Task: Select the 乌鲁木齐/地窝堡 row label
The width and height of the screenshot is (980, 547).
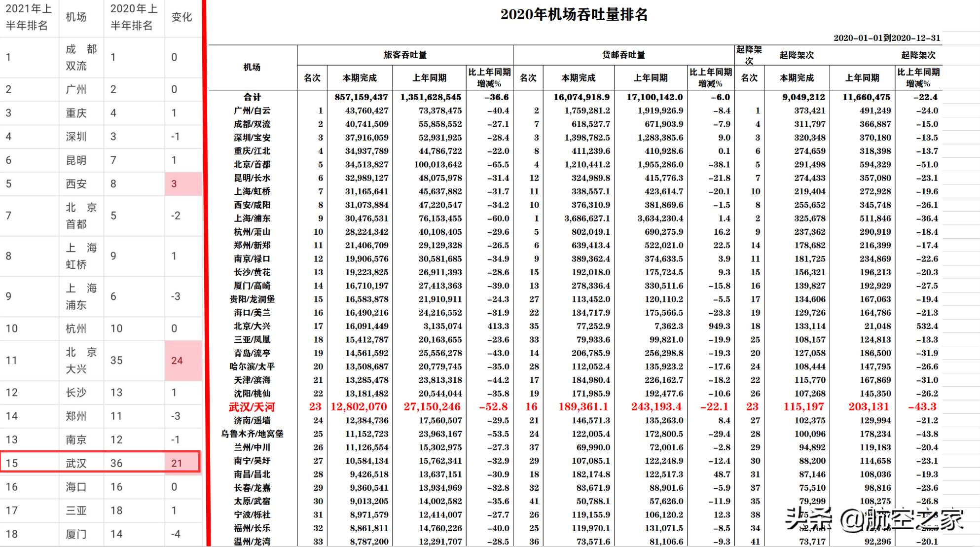Action: coord(252,434)
